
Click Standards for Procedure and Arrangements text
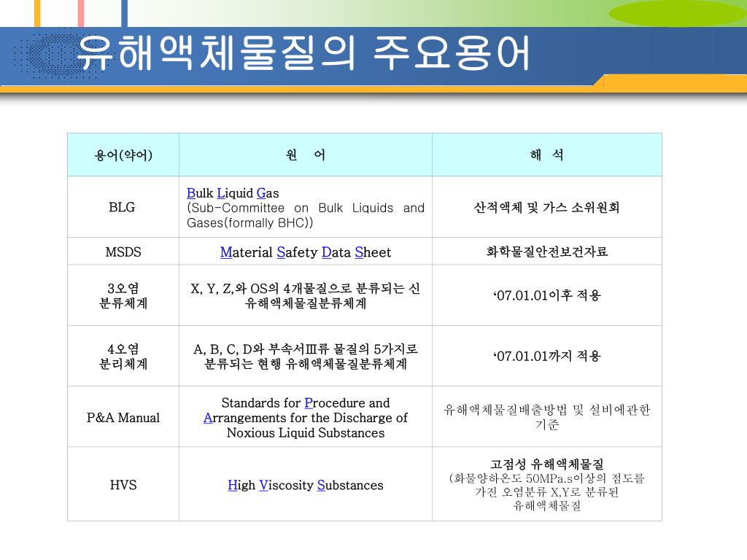coord(306,418)
